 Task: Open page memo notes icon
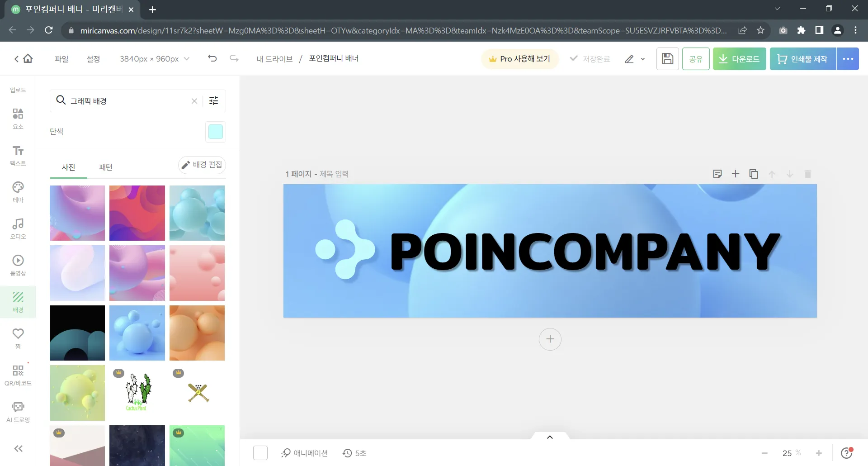coord(717,174)
